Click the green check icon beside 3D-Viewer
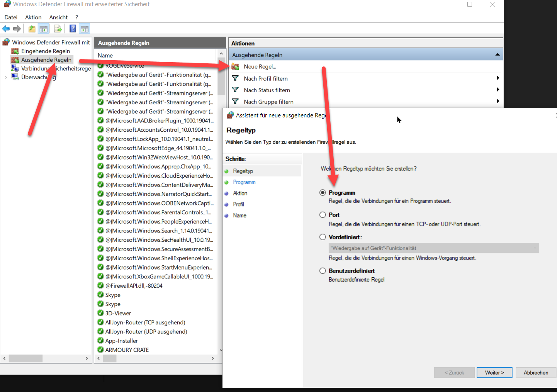557x392 pixels. click(x=100, y=313)
